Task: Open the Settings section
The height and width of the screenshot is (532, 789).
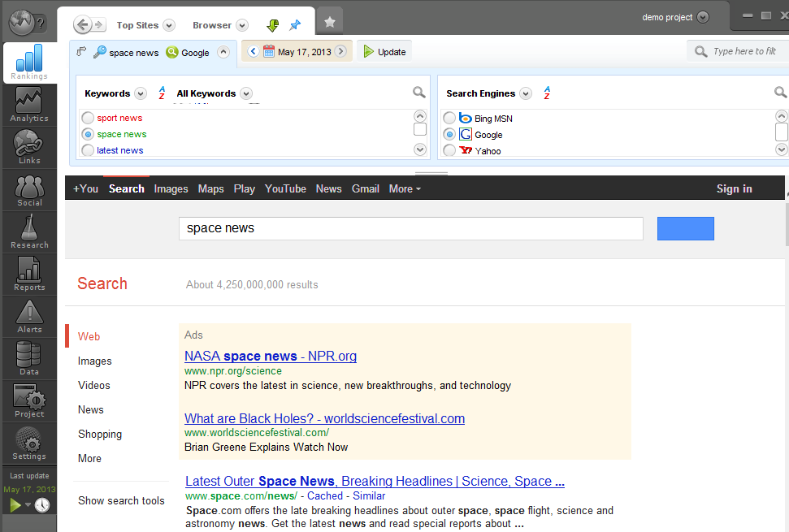Action: (x=29, y=443)
